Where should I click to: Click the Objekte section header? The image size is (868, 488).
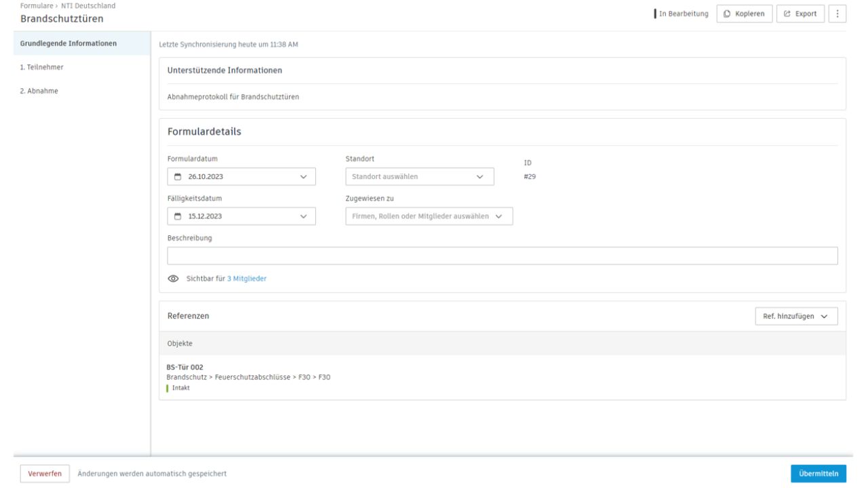tap(502, 343)
